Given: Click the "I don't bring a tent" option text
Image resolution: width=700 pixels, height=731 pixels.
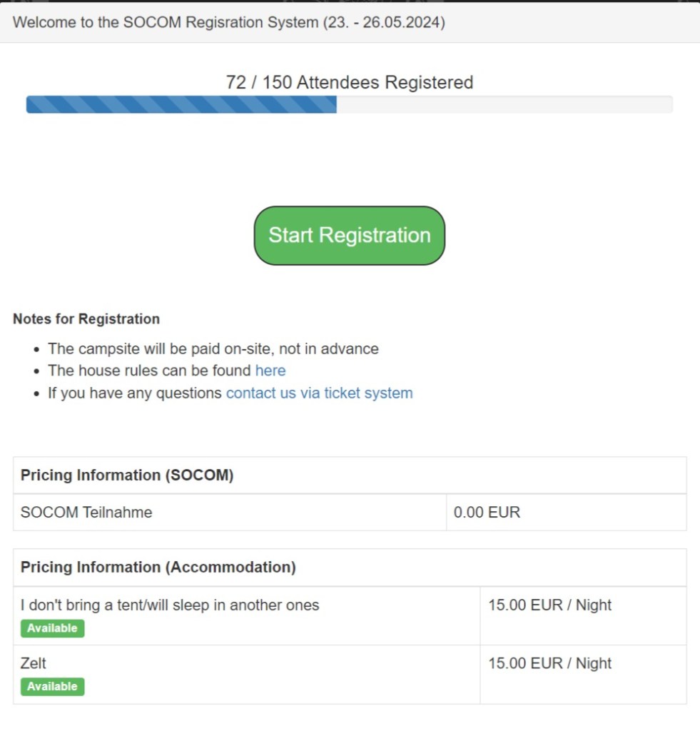Looking at the screenshot, I should (170, 605).
